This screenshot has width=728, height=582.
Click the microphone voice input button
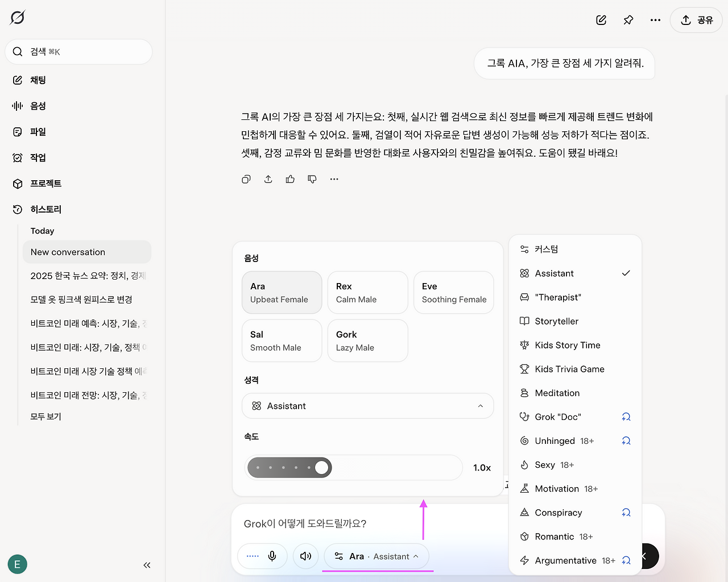pos(272,556)
